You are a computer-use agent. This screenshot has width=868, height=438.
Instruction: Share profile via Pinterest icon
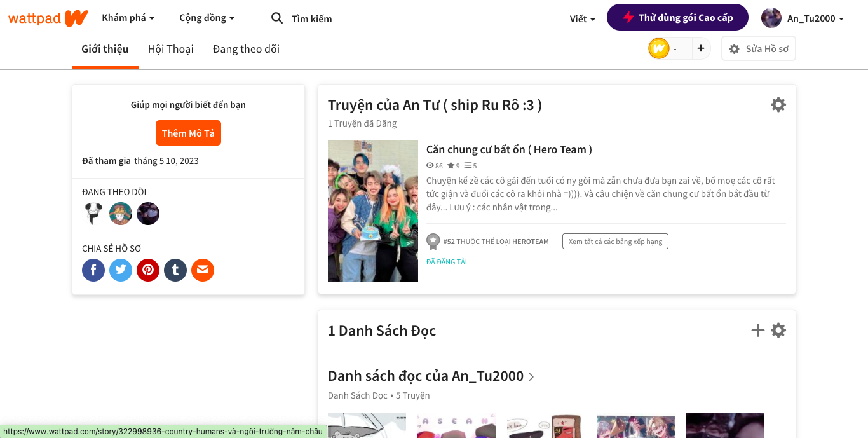[x=148, y=270]
